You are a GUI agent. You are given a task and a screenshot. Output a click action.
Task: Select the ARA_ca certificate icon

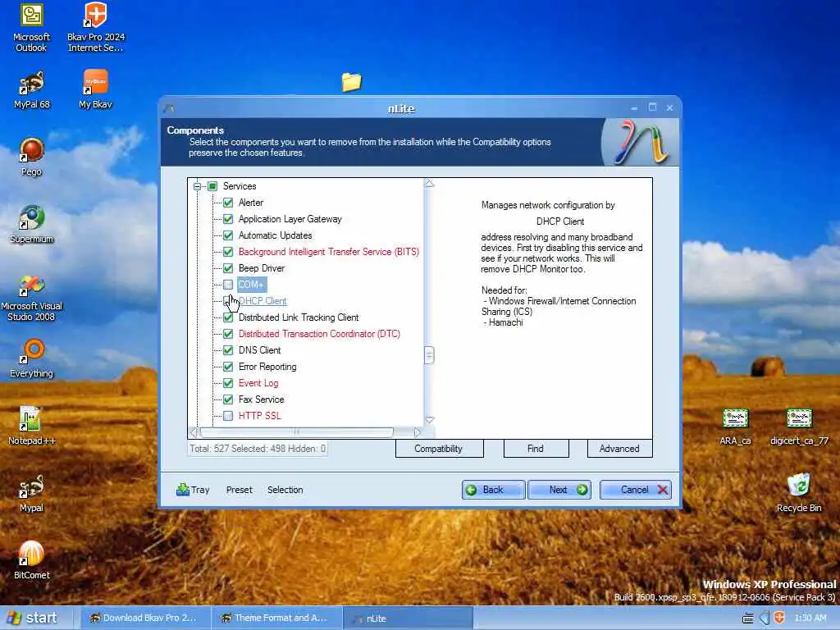pos(735,427)
